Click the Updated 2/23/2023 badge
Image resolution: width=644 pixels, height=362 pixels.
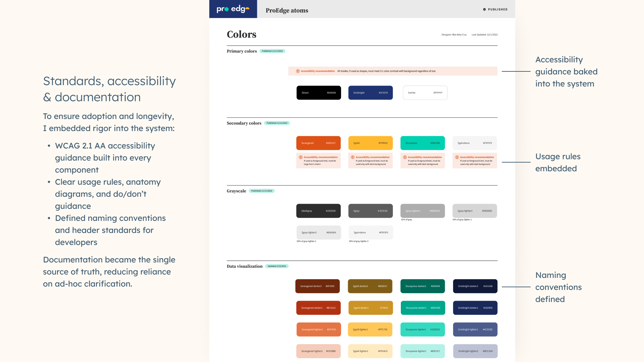point(277,266)
